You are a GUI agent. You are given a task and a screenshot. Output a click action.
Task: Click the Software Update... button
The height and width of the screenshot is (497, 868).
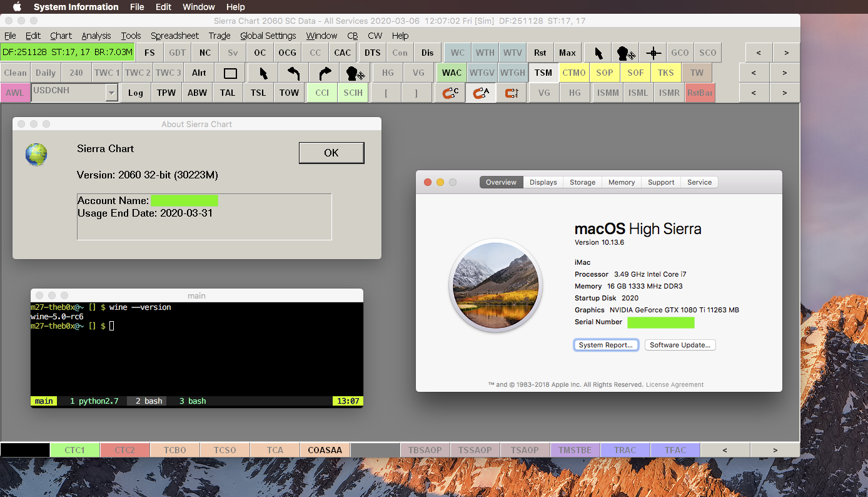pos(680,345)
